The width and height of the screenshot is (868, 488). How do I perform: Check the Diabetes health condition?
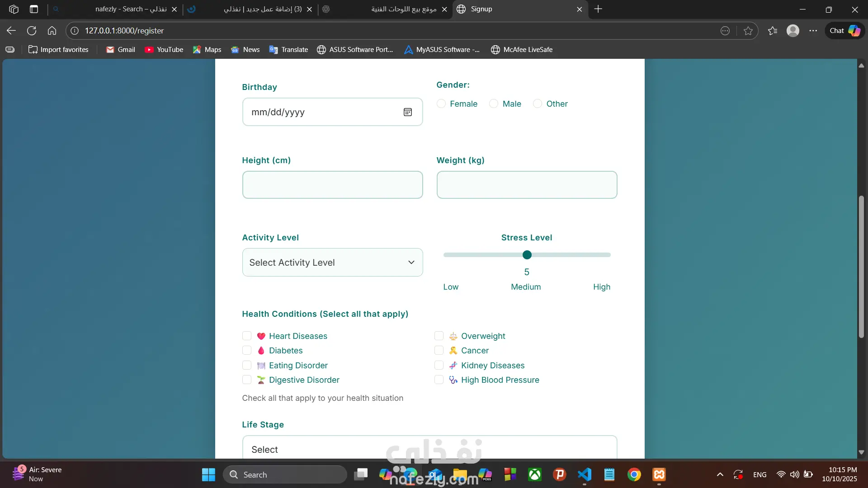[x=247, y=351]
